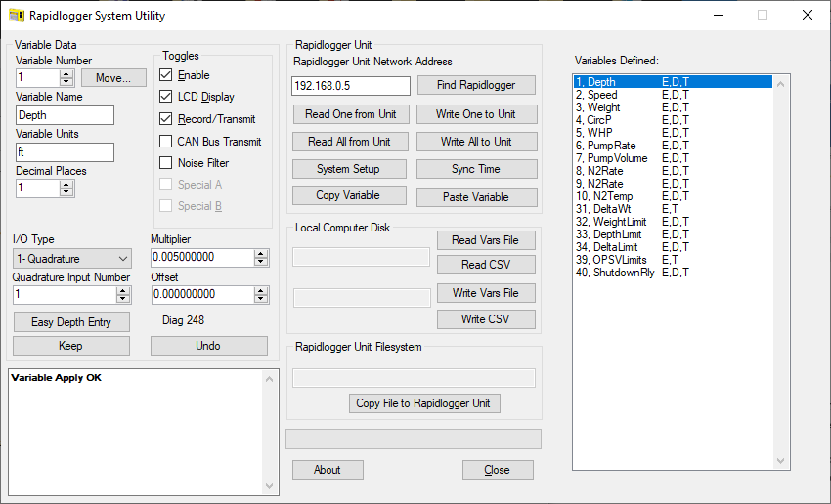Click scroll-down arrow of Variables Defined list
Viewport: 831px width, 504px height.
click(x=780, y=461)
